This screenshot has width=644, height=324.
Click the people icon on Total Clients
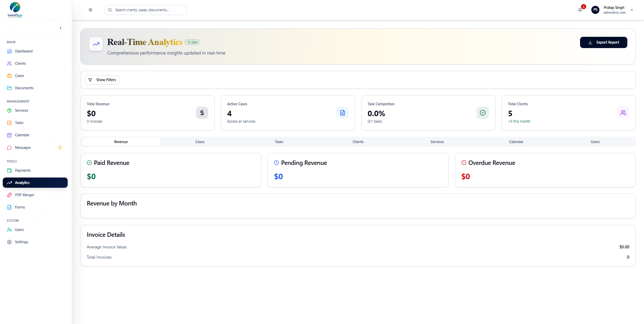pos(623,113)
